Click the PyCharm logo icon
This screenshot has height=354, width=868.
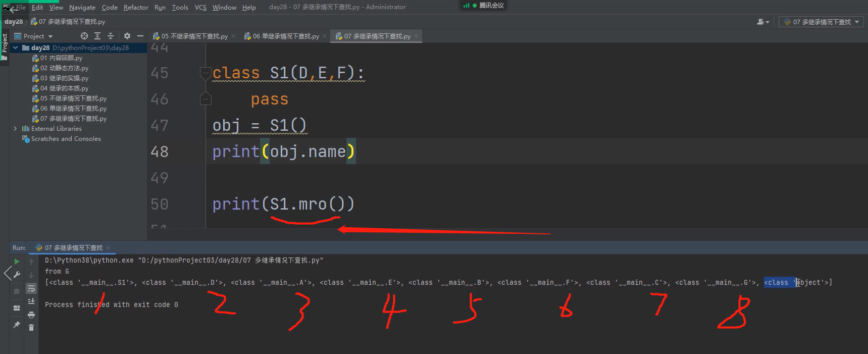(x=6, y=7)
